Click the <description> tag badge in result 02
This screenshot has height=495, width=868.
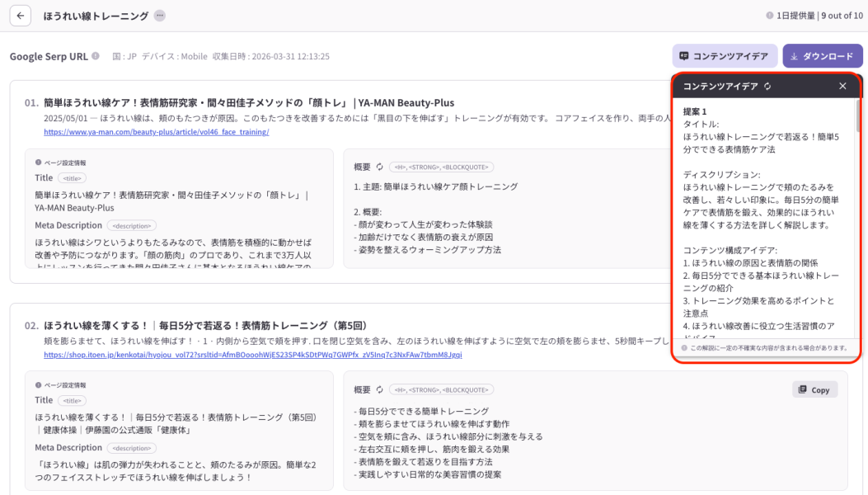[x=131, y=448]
